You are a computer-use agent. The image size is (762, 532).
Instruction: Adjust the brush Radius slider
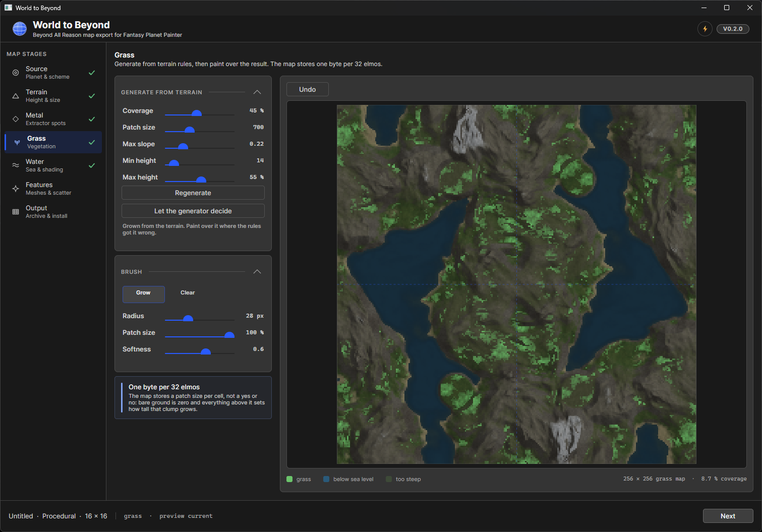pyautogui.click(x=200, y=320)
